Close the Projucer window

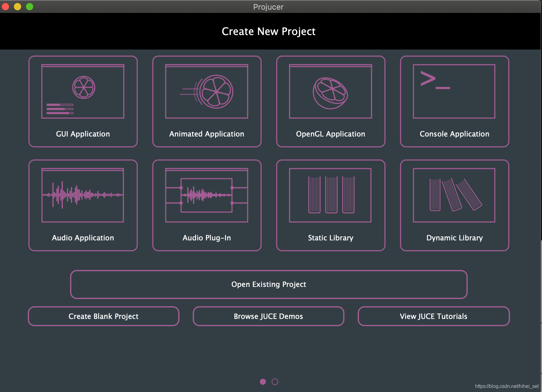(5, 7)
